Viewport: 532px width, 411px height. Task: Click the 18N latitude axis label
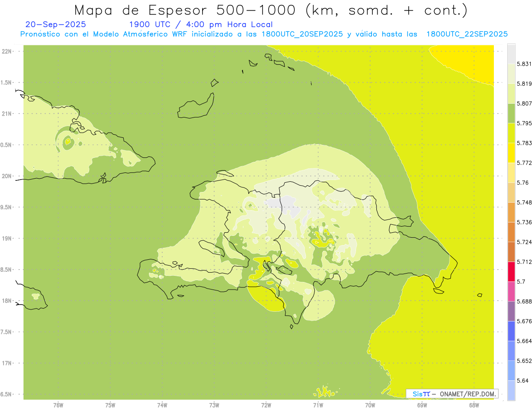click(8, 301)
